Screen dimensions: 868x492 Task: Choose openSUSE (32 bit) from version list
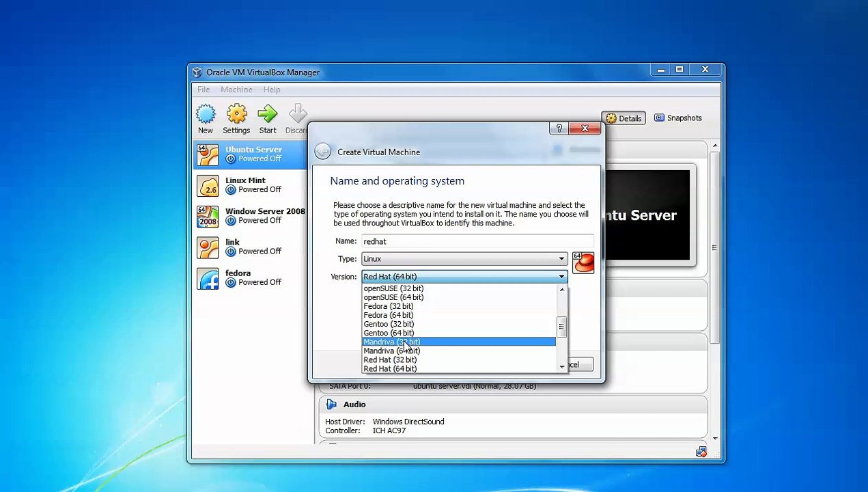click(459, 288)
